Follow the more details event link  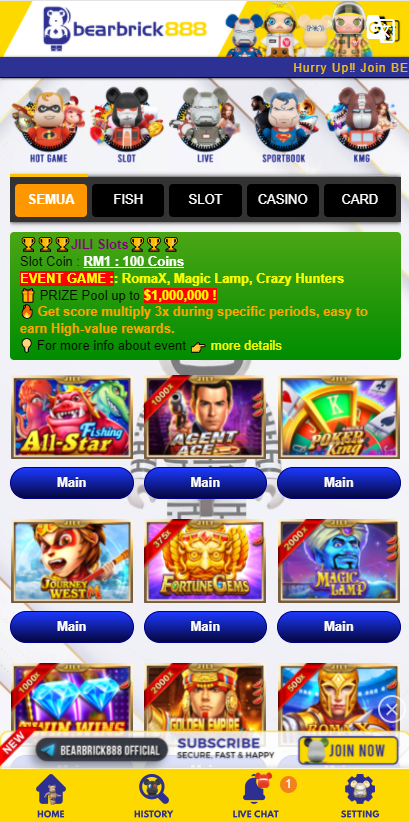(x=246, y=346)
